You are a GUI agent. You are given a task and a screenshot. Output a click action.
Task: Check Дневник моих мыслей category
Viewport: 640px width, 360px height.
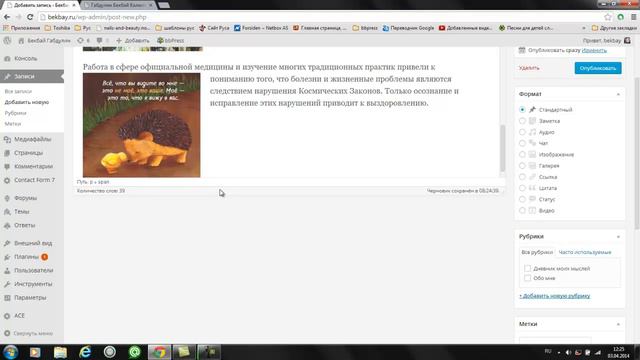click(x=527, y=269)
